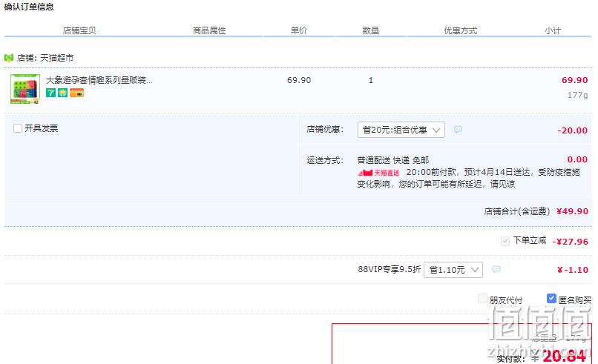Click the unit price 69.90 value
This screenshot has height=364, width=598.
(299, 80)
